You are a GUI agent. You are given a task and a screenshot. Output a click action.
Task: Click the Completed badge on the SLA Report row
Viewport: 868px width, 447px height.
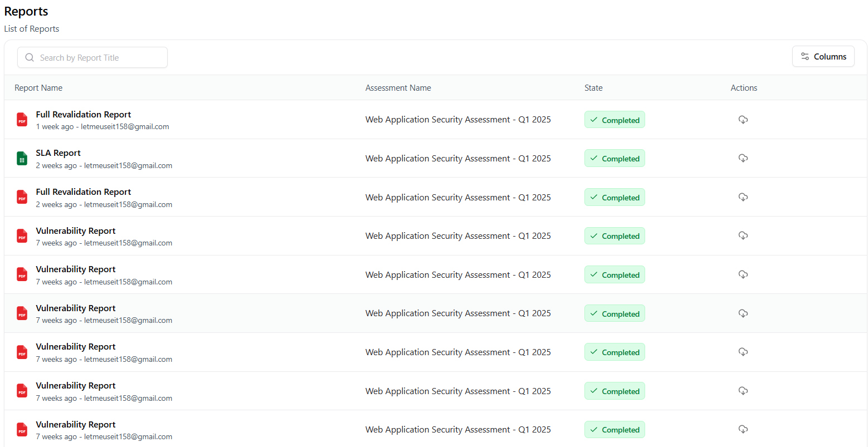(615, 159)
